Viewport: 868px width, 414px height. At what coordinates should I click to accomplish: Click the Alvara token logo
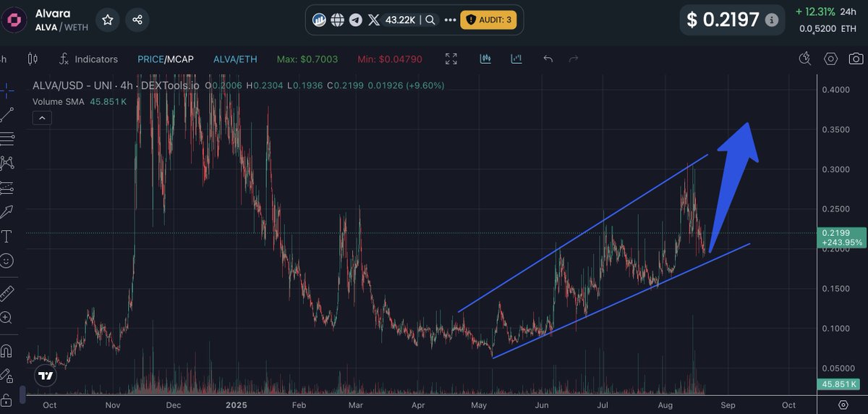point(14,20)
